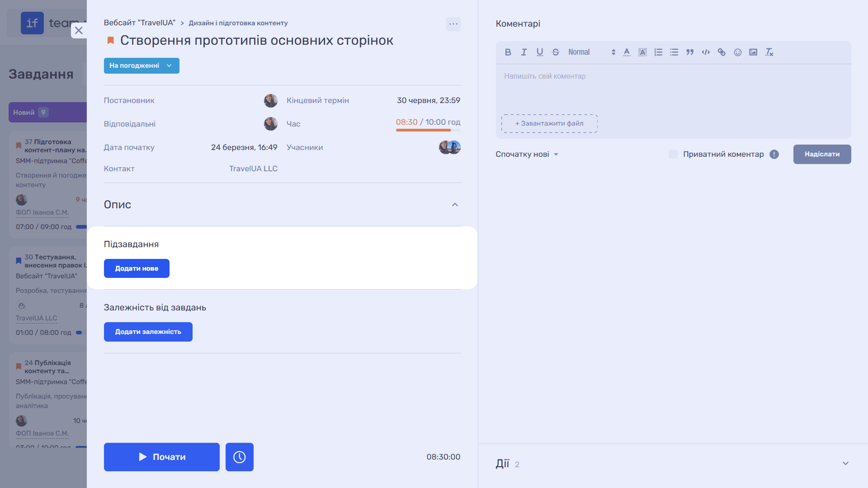This screenshot has height=488, width=868.
Task: Clear formatting in comment editor
Action: 769,52
